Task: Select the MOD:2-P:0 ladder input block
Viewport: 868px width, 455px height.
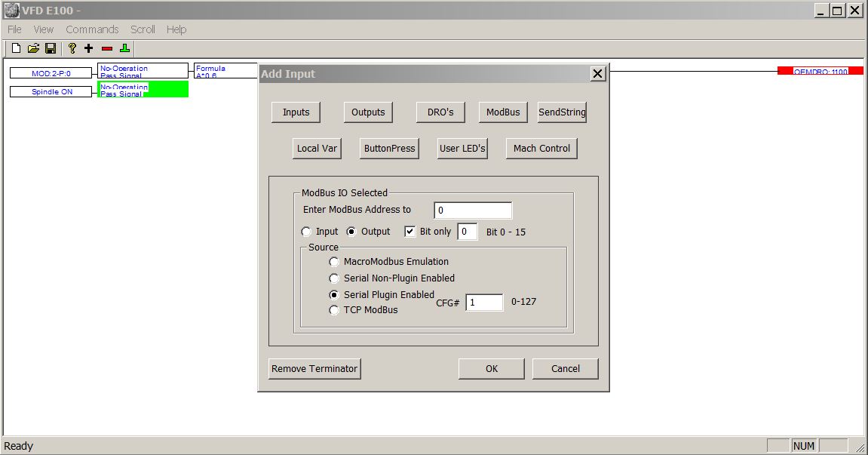Action: click(51, 73)
